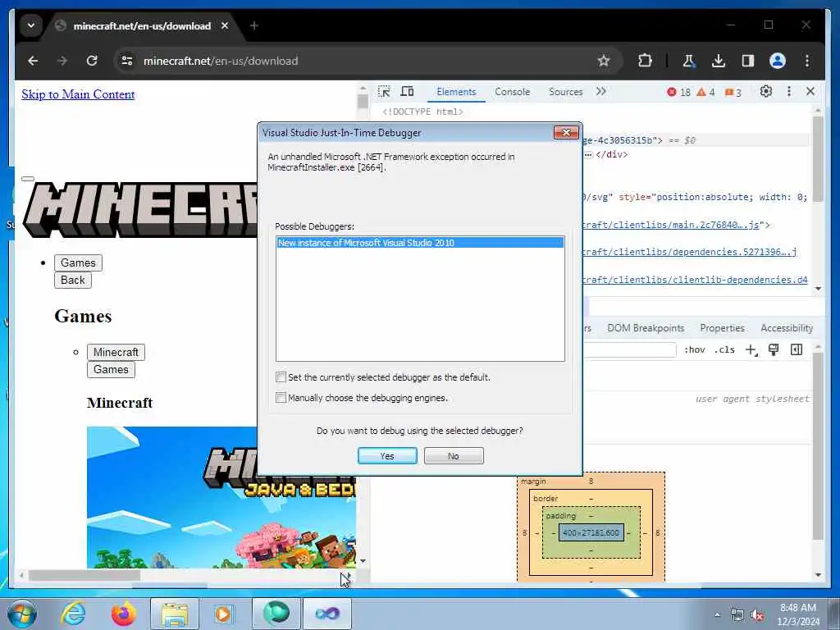Click muted volume icon in tray
Image resolution: width=840 pixels, height=630 pixels.
[757, 615]
